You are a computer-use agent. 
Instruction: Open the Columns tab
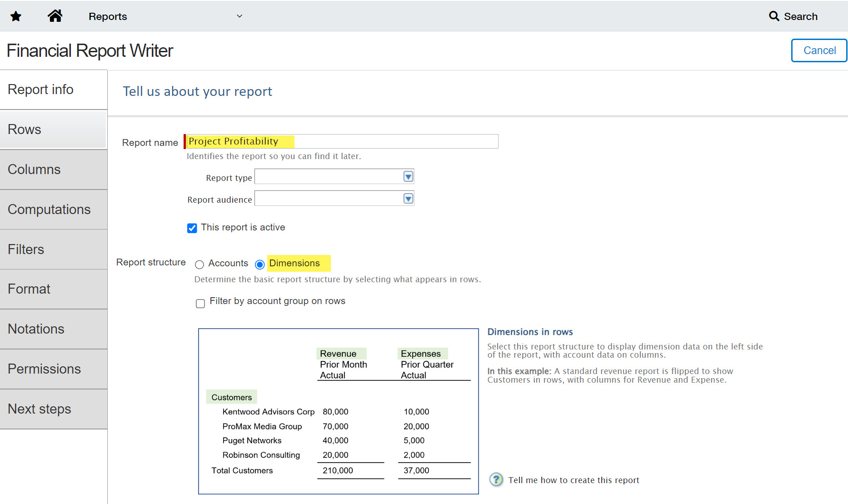click(53, 170)
